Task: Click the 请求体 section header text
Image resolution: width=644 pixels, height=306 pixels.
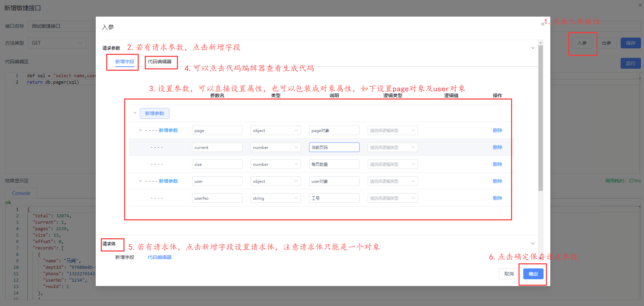Action: pos(109,244)
